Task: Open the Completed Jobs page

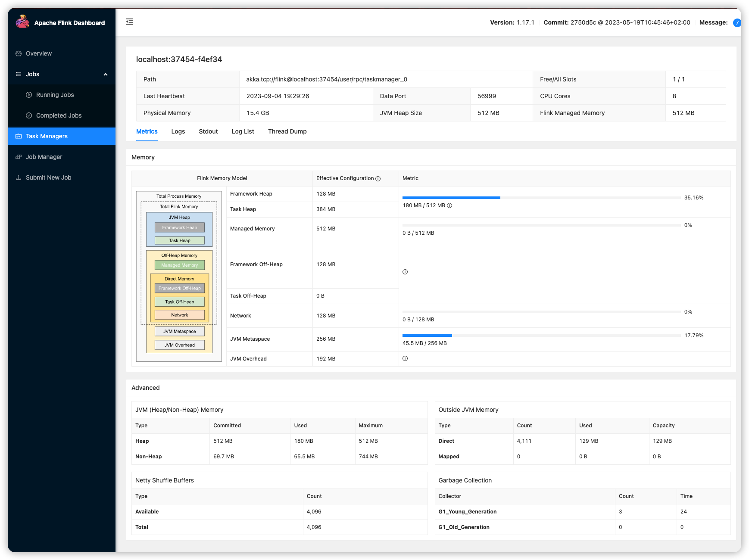Action: (59, 115)
